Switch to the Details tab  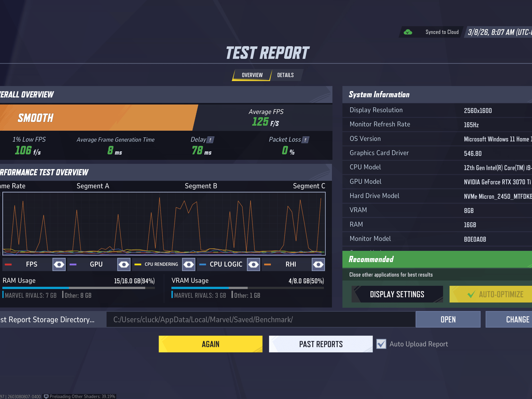click(285, 75)
